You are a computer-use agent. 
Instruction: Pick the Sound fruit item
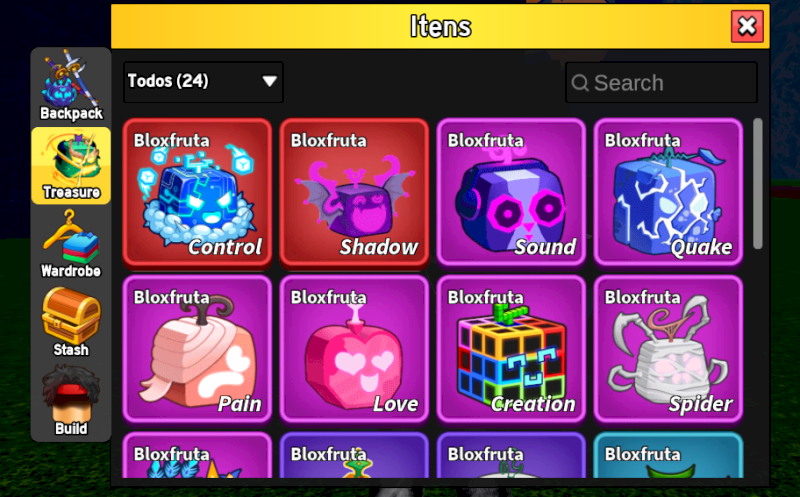[511, 192]
